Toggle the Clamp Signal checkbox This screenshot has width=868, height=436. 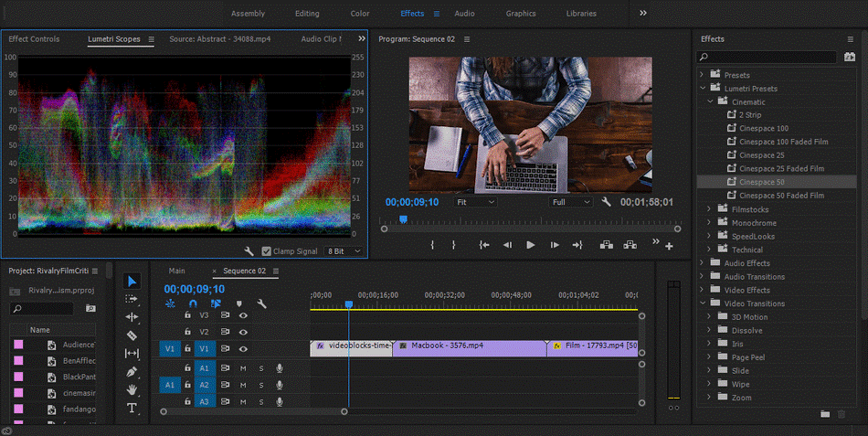tap(267, 251)
